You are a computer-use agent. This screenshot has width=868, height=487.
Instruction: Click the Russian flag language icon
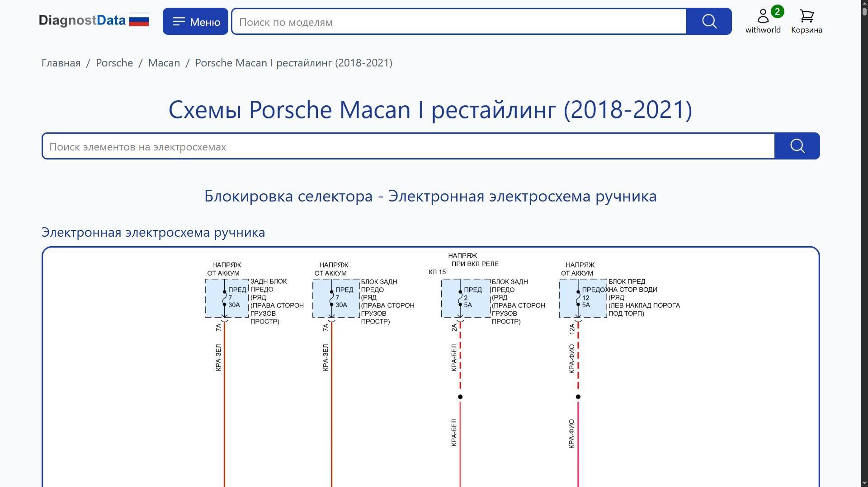139,20
